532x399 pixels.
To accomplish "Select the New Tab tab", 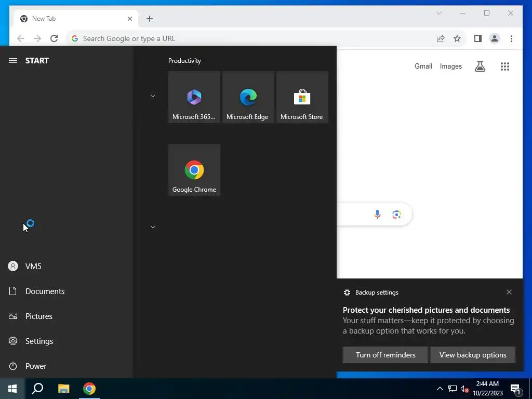I will click(x=76, y=19).
